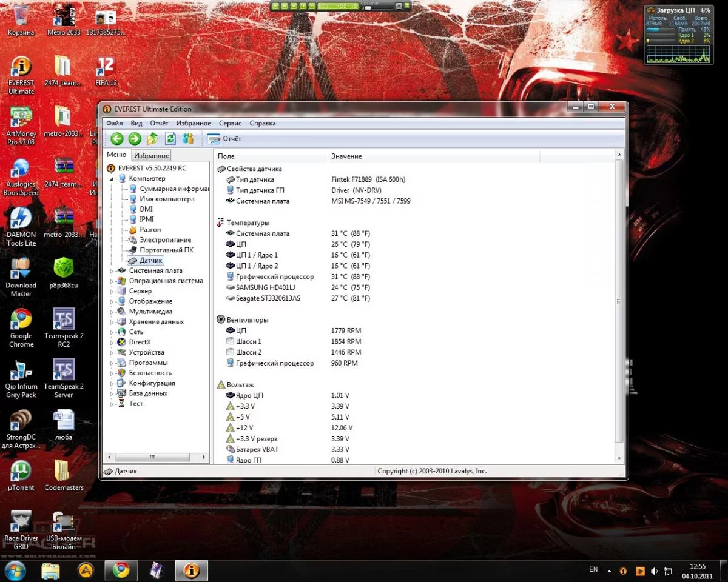Collapse the Компьютер tree node

pos(112,179)
